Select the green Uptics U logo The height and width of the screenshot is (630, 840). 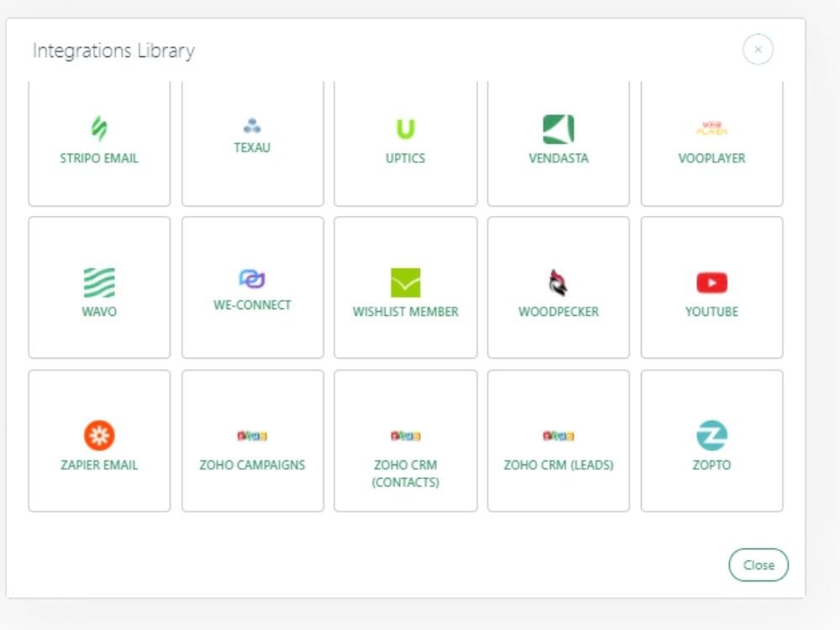tap(406, 129)
